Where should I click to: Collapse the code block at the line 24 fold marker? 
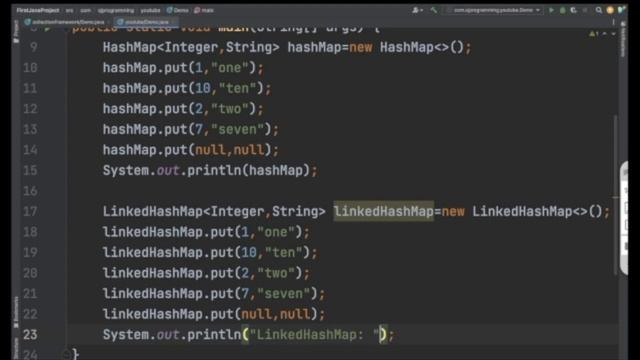[x=66, y=354]
